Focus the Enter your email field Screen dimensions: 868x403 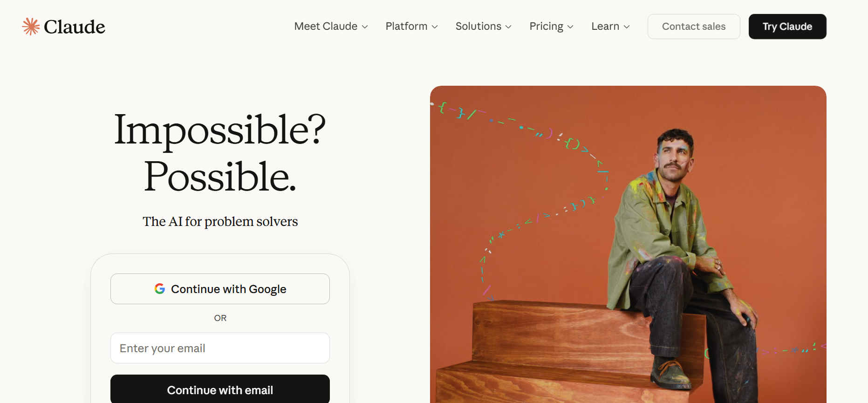click(x=220, y=348)
